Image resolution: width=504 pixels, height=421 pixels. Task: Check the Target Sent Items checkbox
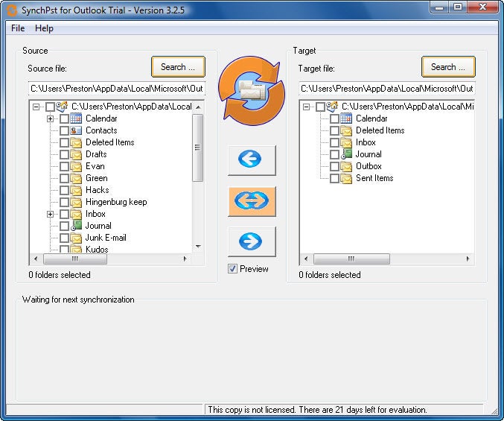(334, 178)
